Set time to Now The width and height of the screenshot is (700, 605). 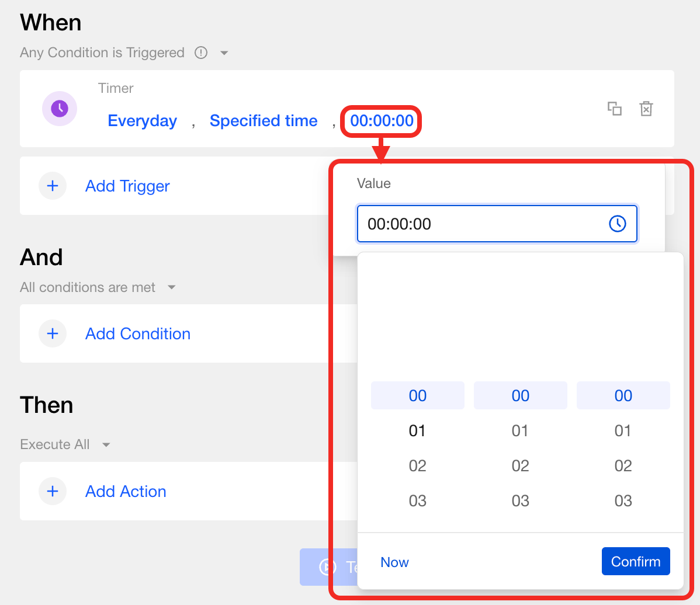[394, 562]
